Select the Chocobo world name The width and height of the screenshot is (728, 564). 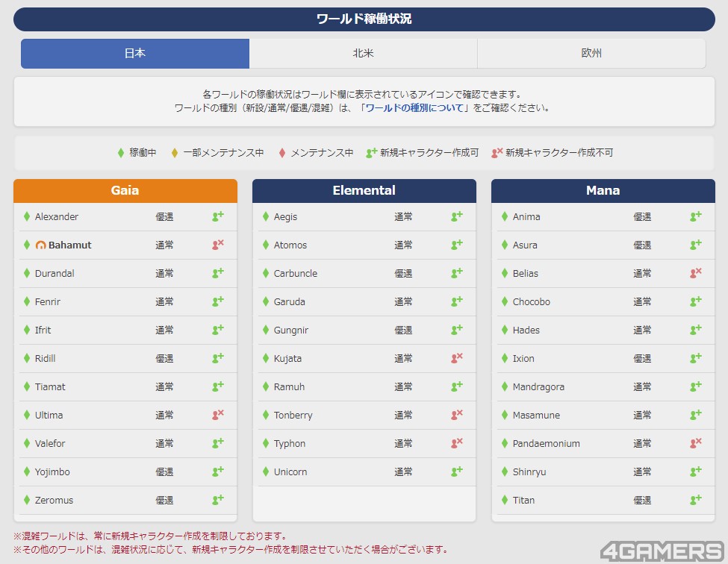[531, 302]
